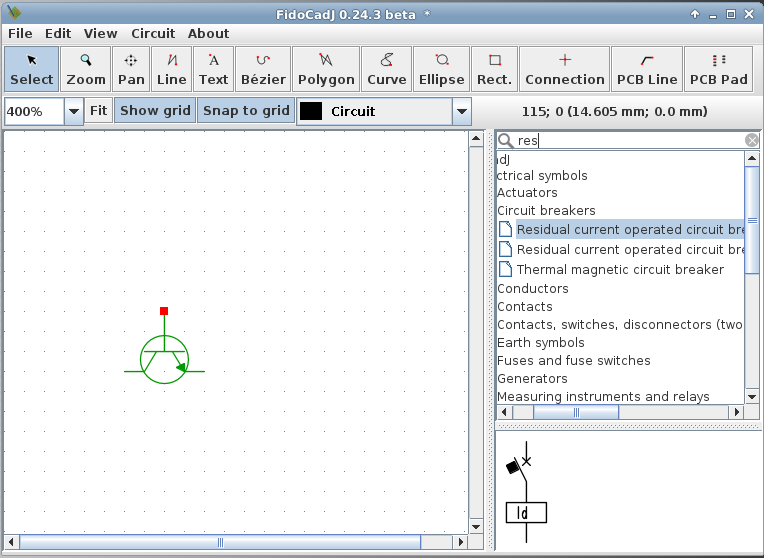Select Thermal magnetic circuit breaker item
This screenshot has height=558, width=764.
(620, 269)
